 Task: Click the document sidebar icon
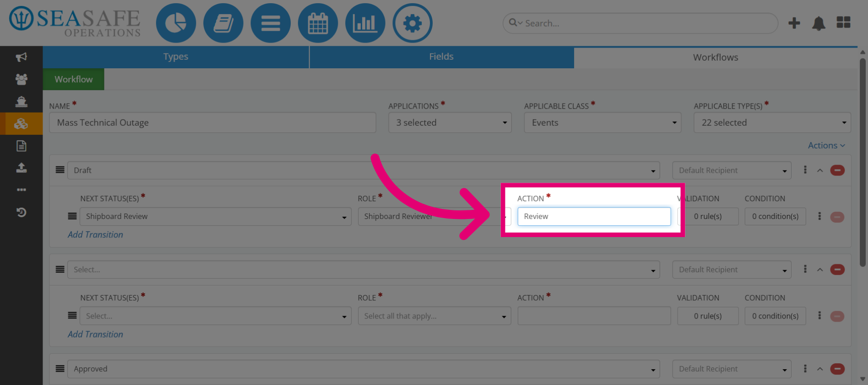tap(21, 146)
